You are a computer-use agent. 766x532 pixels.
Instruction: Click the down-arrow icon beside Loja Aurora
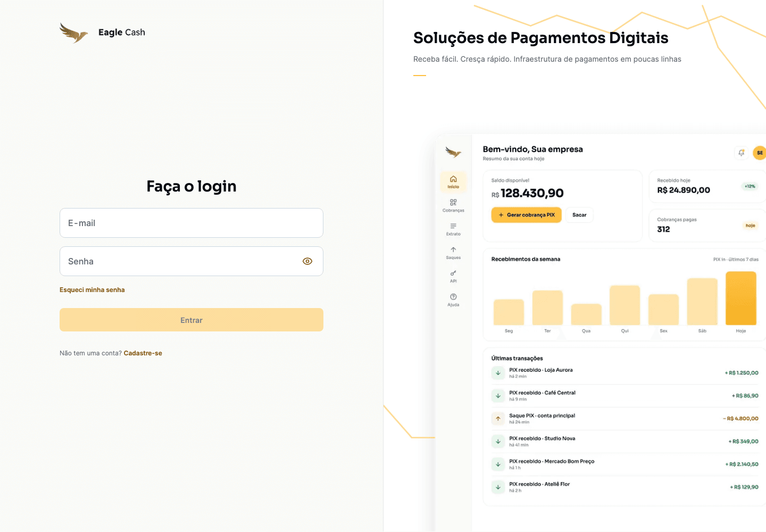click(x=498, y=373)
